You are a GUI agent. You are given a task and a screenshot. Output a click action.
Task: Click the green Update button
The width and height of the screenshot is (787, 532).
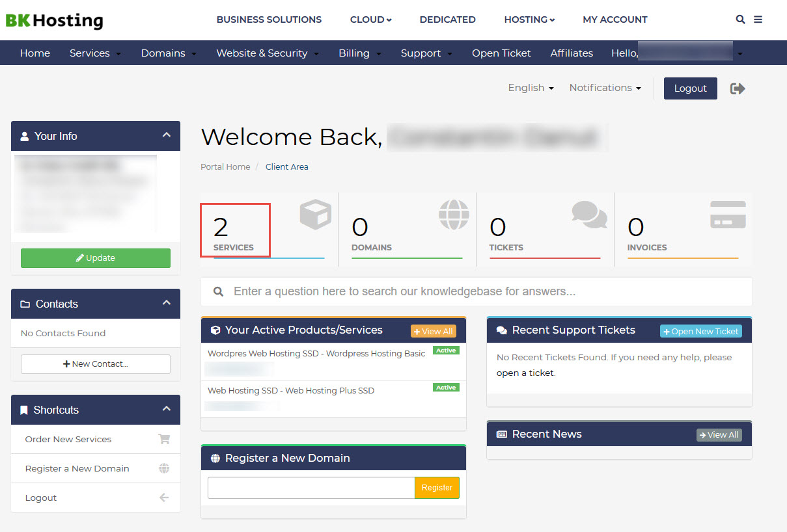pyautogui.click(x=96, y=258)
